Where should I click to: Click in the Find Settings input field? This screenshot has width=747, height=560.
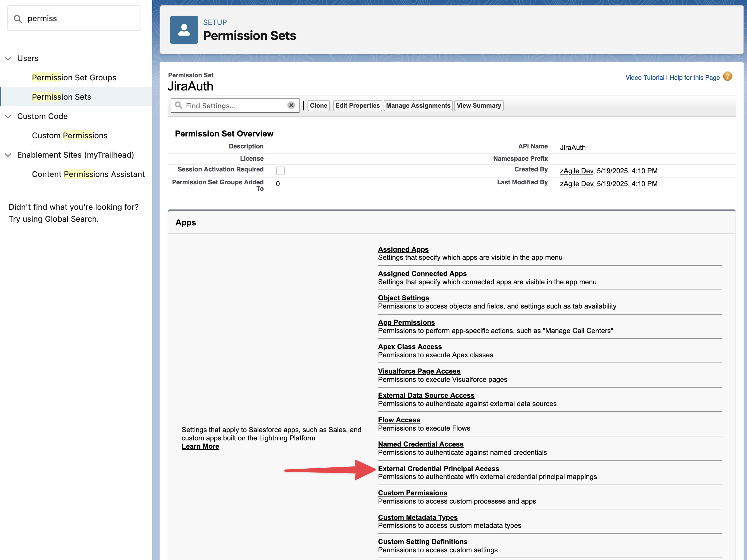233,106
